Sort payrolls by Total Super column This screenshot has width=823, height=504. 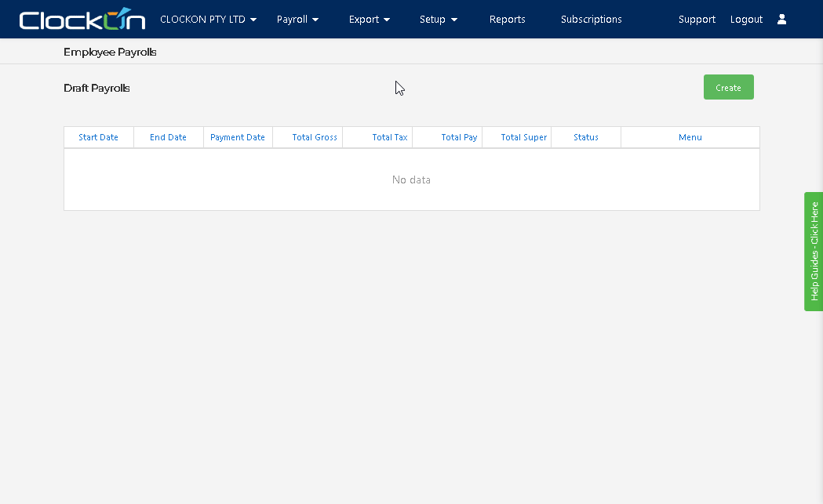(523, 137)
